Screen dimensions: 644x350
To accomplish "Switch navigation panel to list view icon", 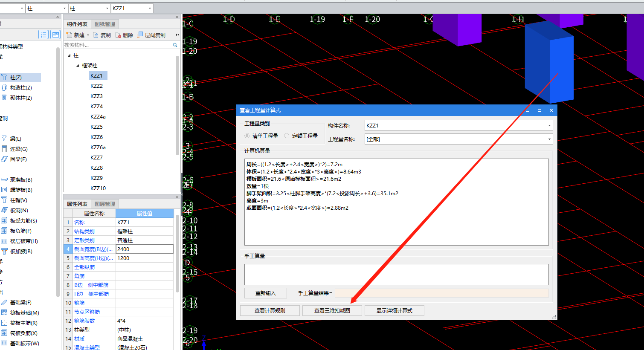I will (x=44, y=35).
